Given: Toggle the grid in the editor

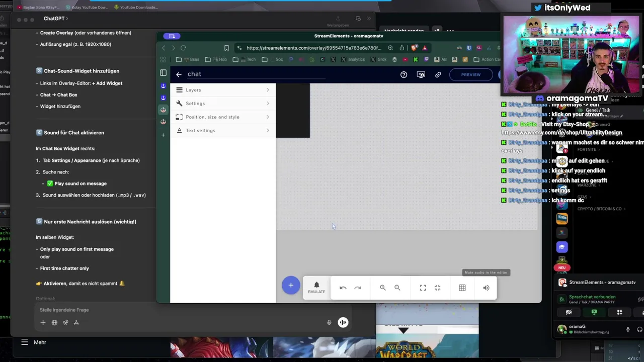Looking at the screenshot, I should 462,288.
